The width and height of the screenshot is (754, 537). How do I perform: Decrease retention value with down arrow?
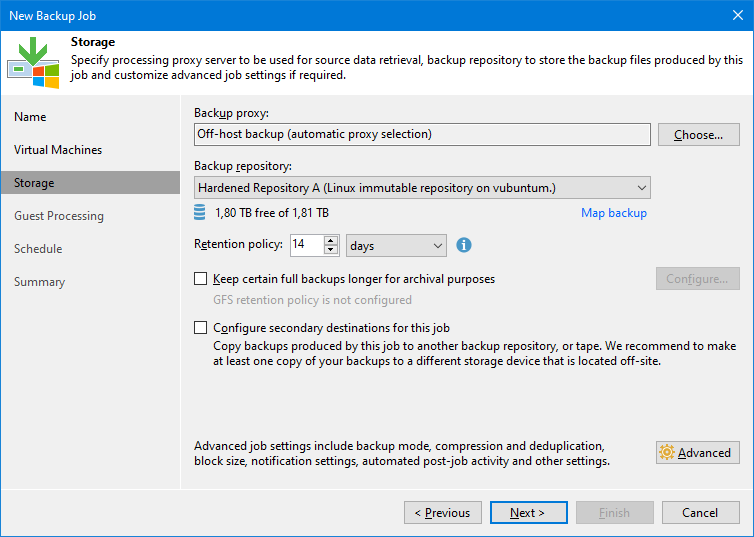click(x=331, y=250)
